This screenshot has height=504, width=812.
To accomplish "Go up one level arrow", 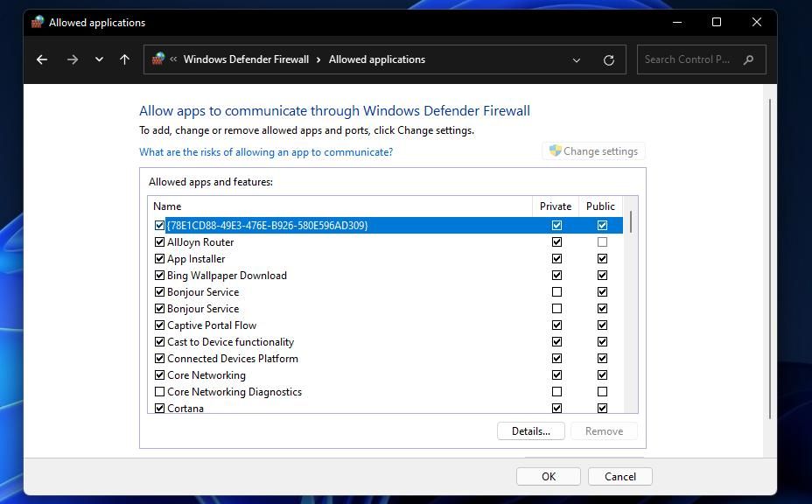I will [124, 59].
